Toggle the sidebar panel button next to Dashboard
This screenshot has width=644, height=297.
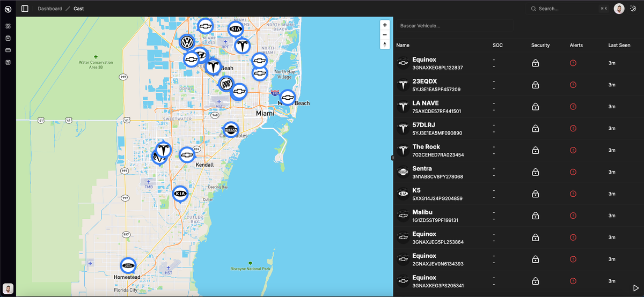pyautogui.click(x=25, y=9)
